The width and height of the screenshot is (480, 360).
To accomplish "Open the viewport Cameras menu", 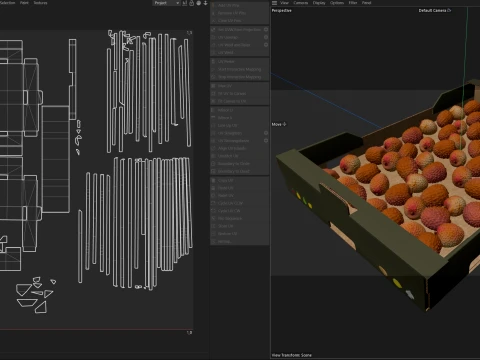I will (301, 3).
